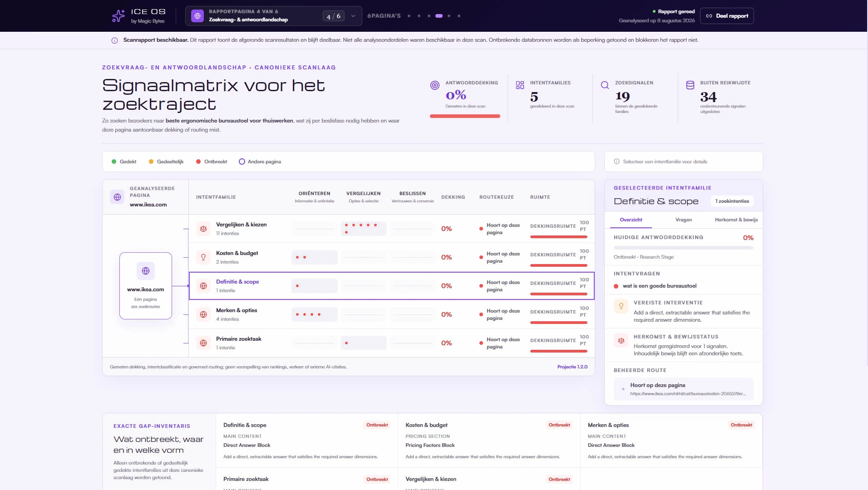Click the scales icon on Vergelijken & kiezen row
Image resolution: width=868 pixels, height=490 pixels.
pos(203,229)
